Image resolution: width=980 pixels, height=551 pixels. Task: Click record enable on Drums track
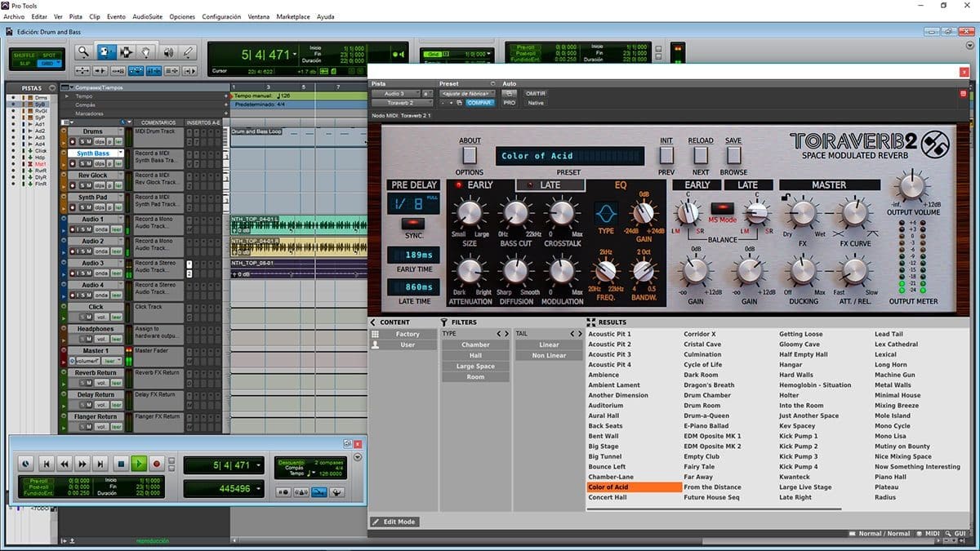coord(72,141)
